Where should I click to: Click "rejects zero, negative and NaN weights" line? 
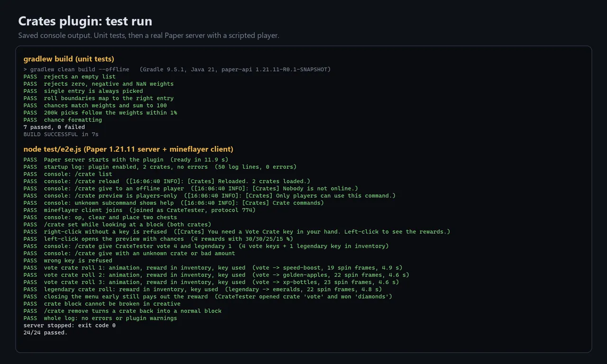99,84
